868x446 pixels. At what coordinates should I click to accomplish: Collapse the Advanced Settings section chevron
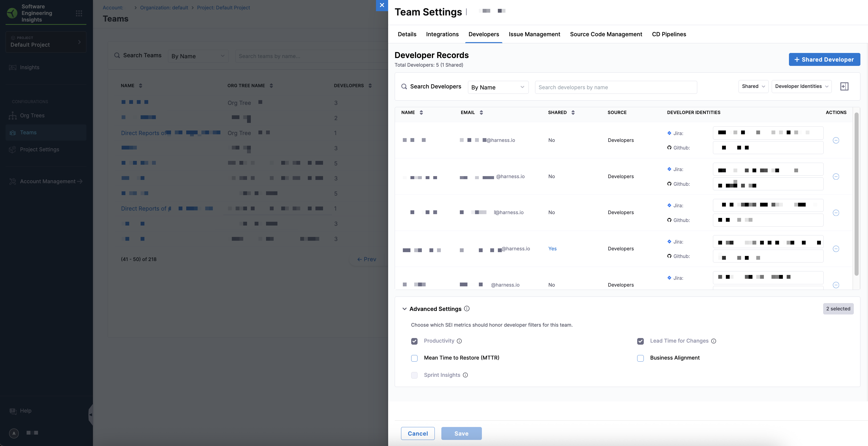[x=404, y=309]
